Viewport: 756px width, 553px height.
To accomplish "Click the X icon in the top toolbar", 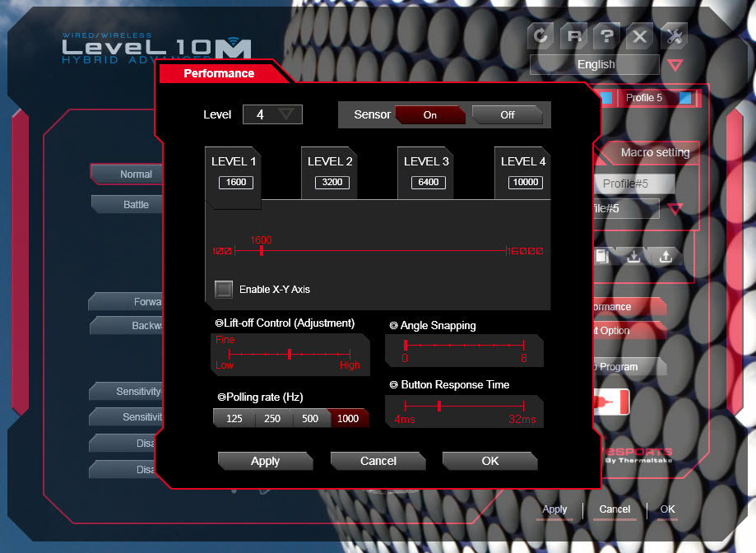I will click(640, 35).
